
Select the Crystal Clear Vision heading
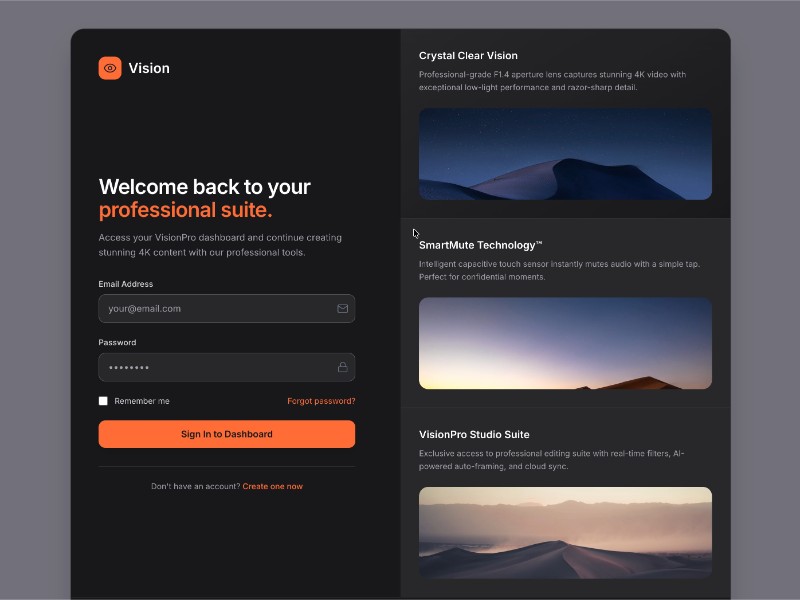point(468,55)
